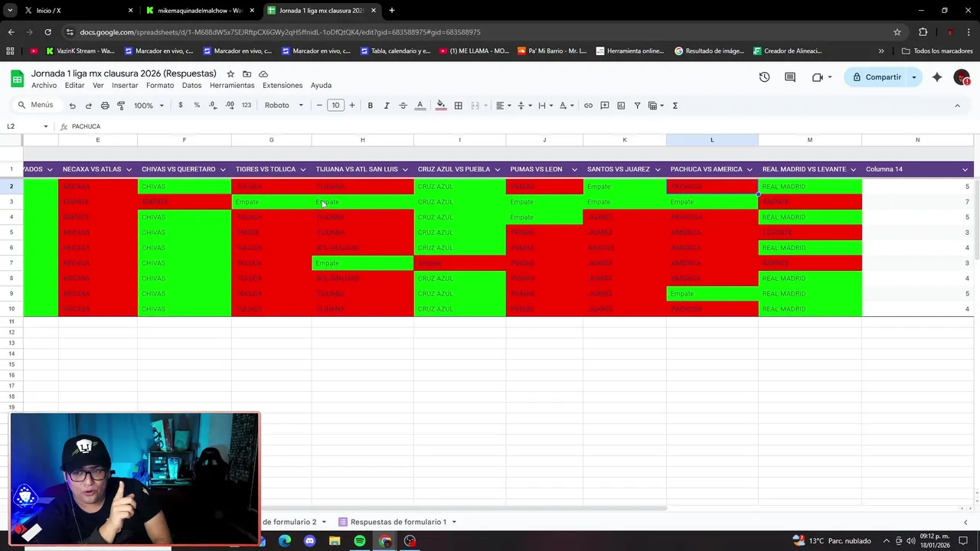This screenshot has width=980, height=551.
Task: Click the font size field
Action: 335,106
